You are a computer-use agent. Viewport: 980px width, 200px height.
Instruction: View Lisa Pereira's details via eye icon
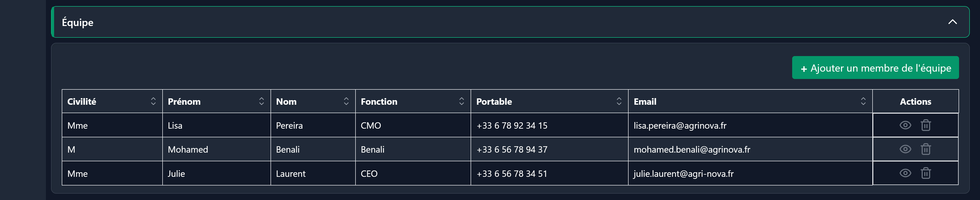(x=905, y=125)
